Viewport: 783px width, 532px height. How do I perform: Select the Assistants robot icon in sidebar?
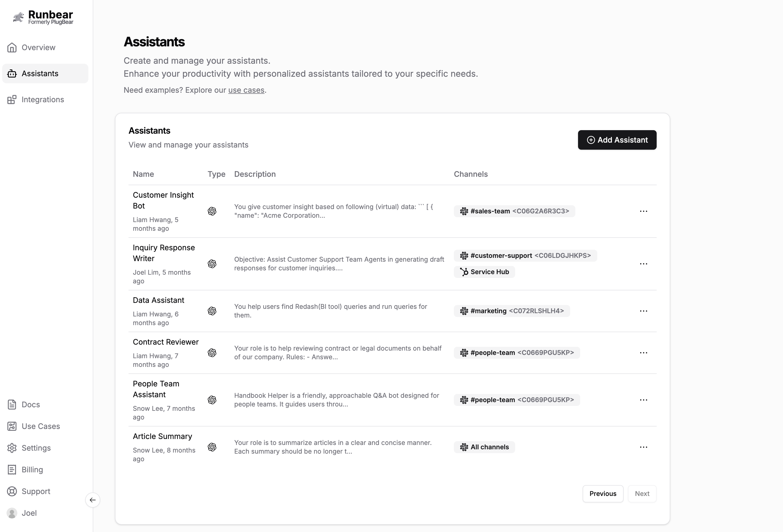(12, 73)
